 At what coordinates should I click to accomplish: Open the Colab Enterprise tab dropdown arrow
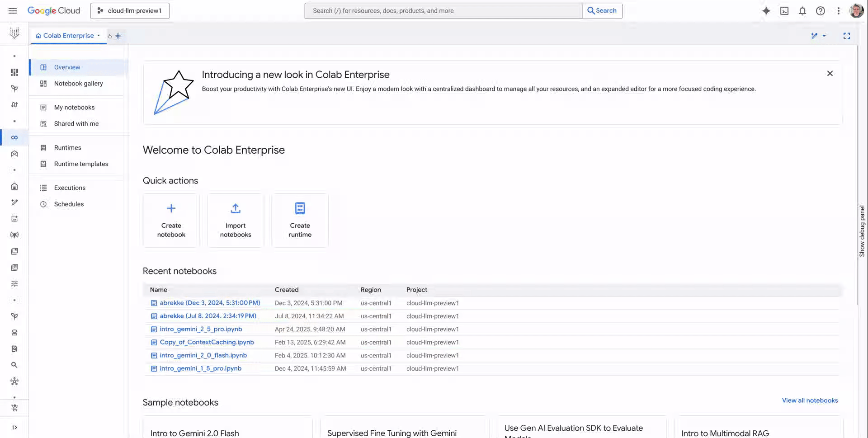coord(99,35)
